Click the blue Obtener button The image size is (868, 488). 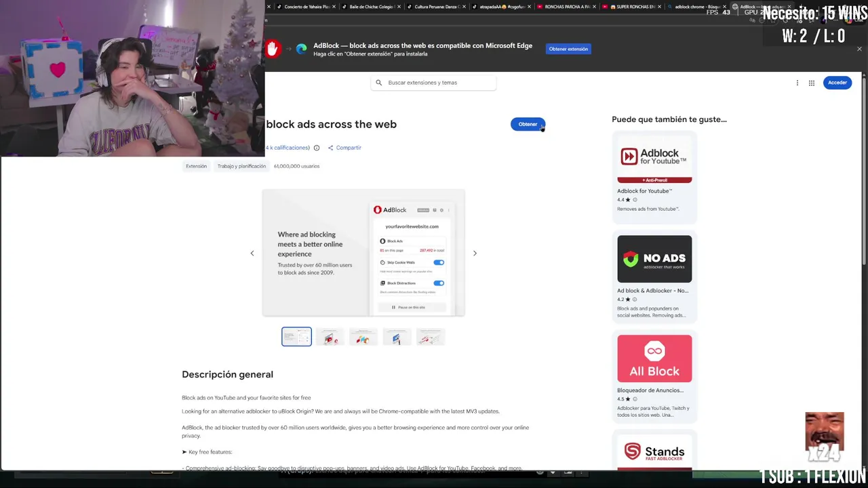[x=528, y=124]
